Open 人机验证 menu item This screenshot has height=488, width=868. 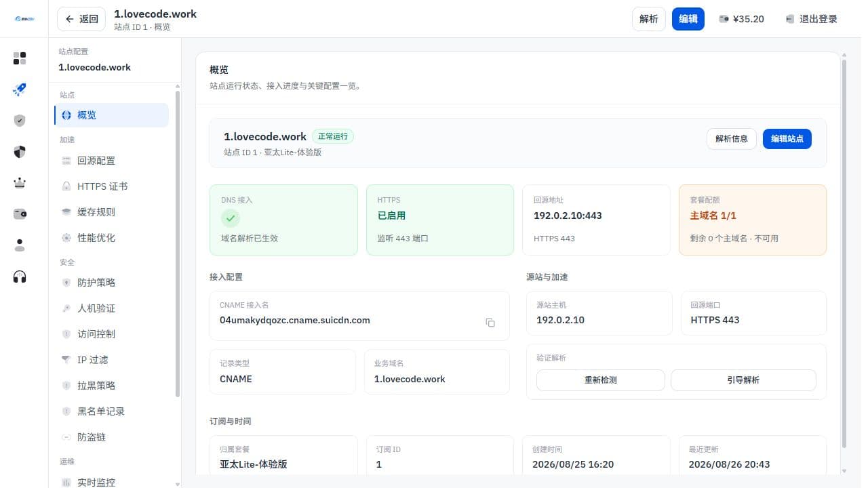pyautogui.click(x=111, y=308)
